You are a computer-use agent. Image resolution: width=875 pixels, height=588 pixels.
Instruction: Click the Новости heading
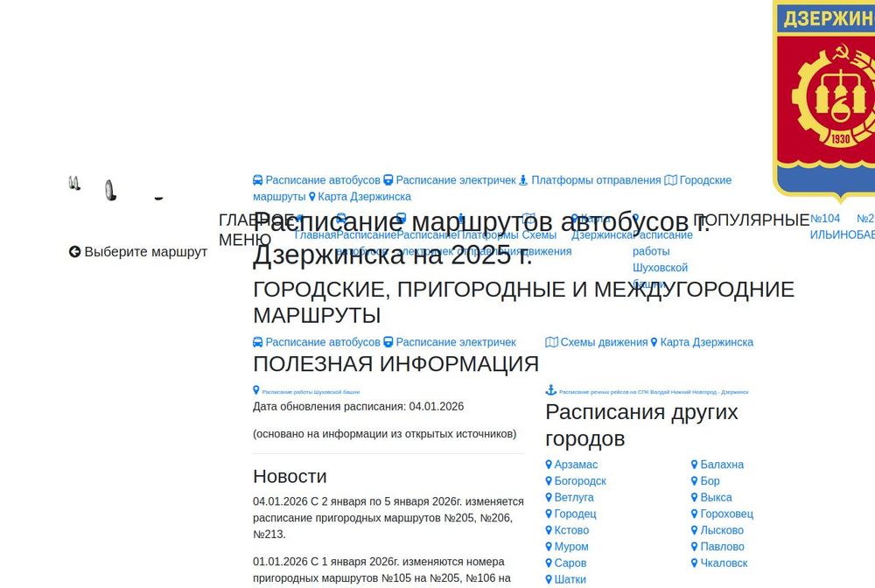tap(290, 476)
